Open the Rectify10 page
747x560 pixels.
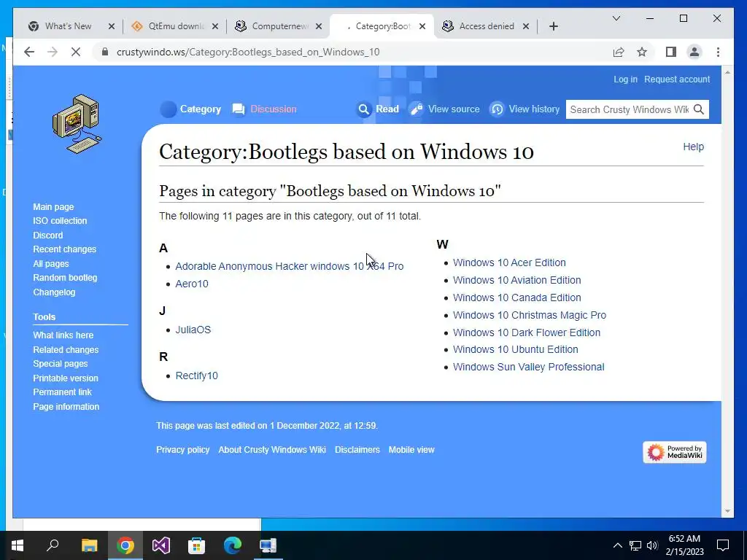196,376
